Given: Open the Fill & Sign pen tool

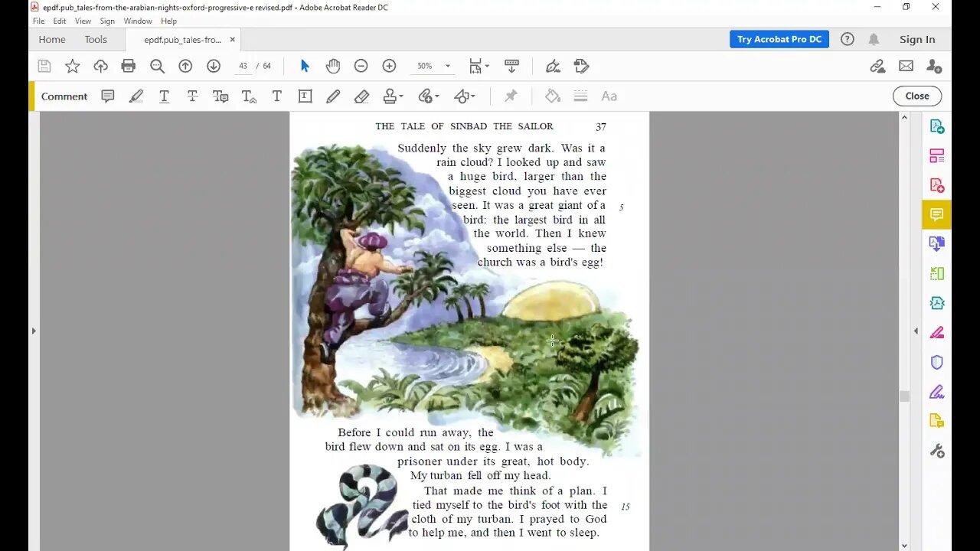Looking at the screenshot, I should pos(553,66).
